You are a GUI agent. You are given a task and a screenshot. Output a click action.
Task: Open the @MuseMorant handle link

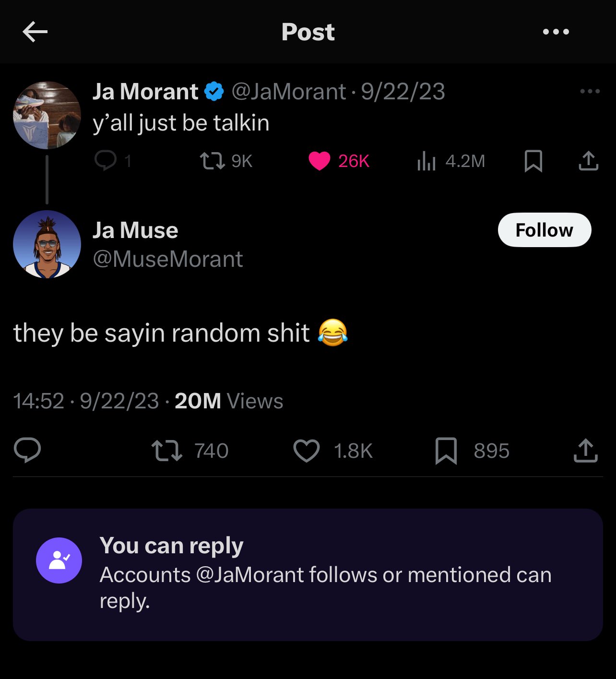pos(167,259)
